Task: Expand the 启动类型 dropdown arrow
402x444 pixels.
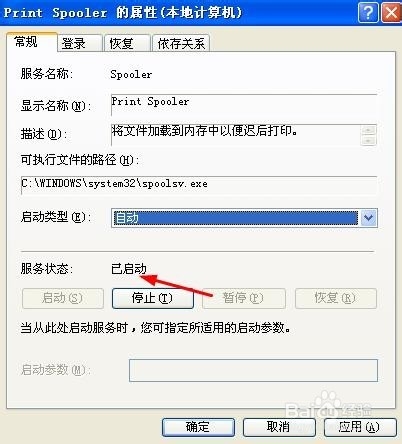Action: click(368, 218)
